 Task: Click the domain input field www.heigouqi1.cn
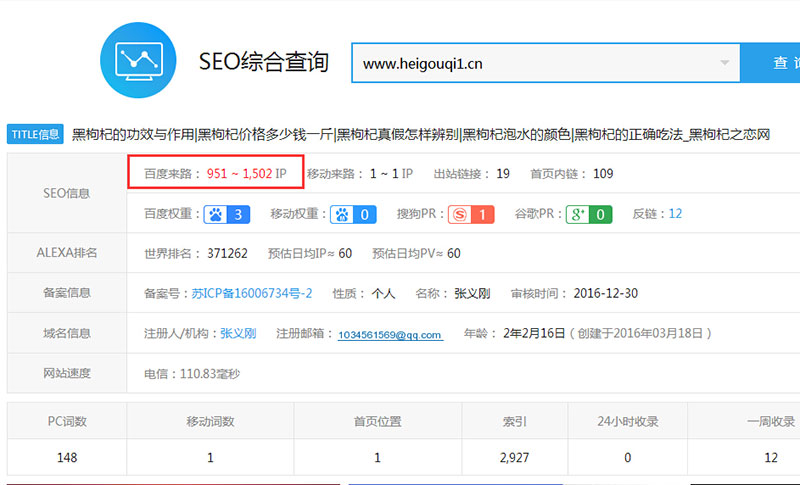(x=546, y=63)
